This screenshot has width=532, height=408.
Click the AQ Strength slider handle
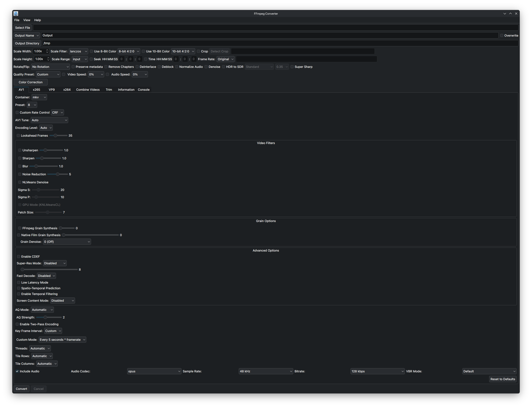(45, 317)
